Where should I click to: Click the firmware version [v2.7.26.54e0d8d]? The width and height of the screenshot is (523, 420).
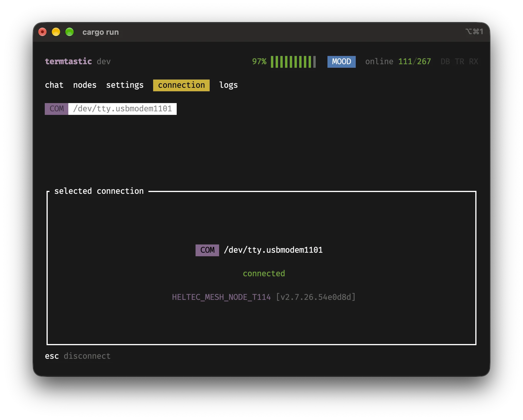(x=316, y=297)
